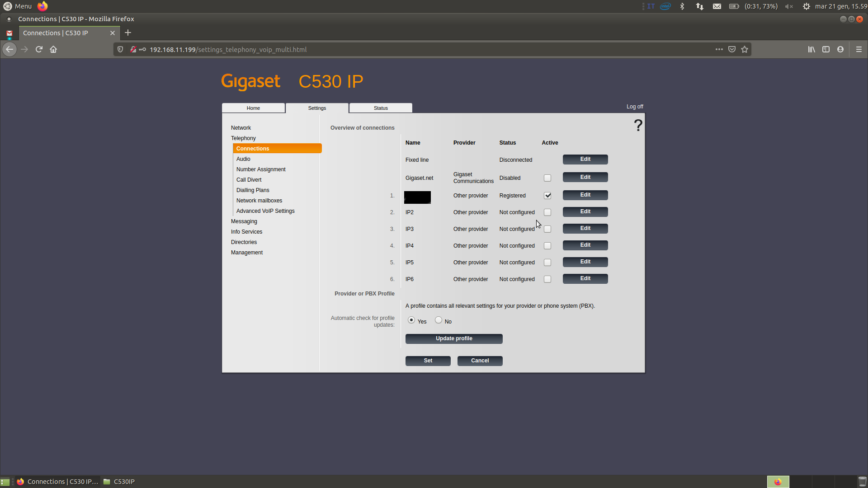Click the Update profile button

pos(454,338)
